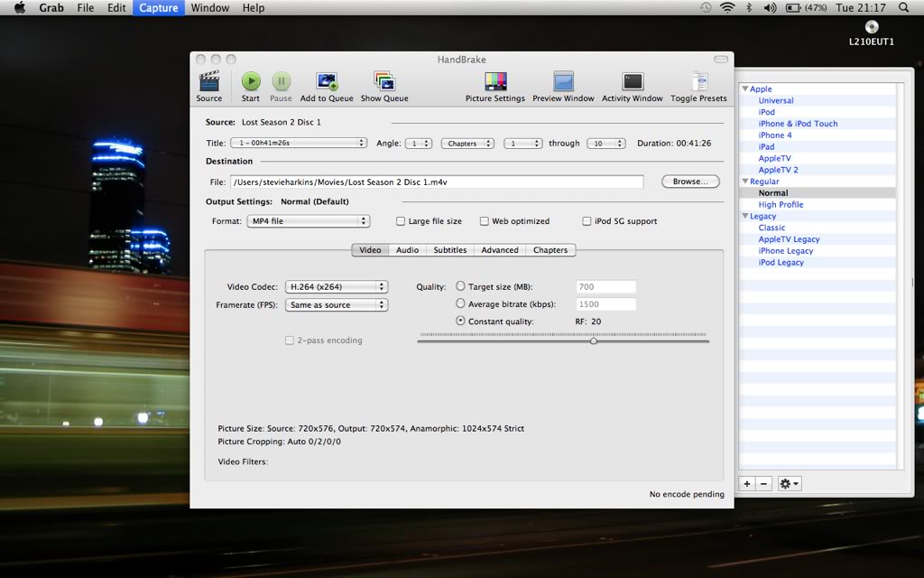Start encoding with the green Start button
The image size is (924, 578).
tap(251, 81)
